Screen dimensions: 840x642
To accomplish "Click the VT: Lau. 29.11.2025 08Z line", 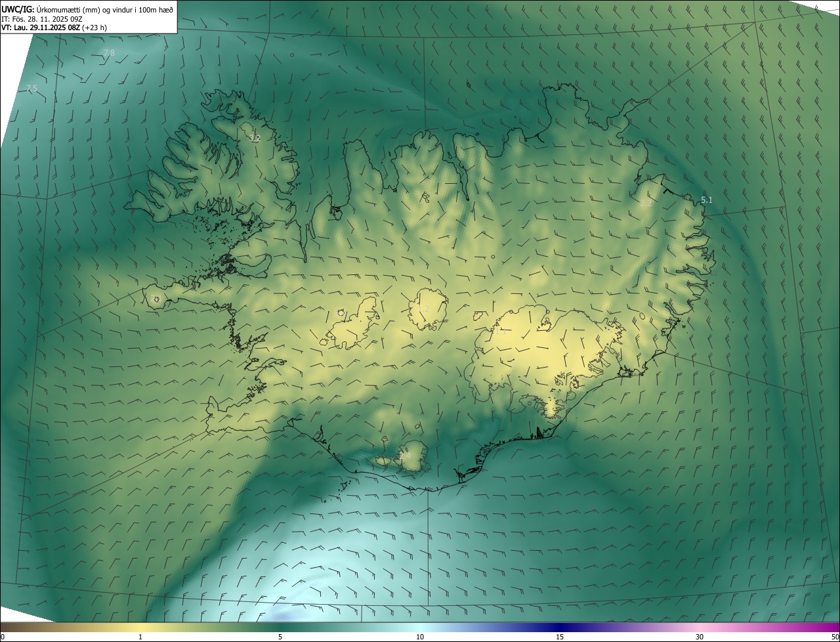I will (54, 28).
